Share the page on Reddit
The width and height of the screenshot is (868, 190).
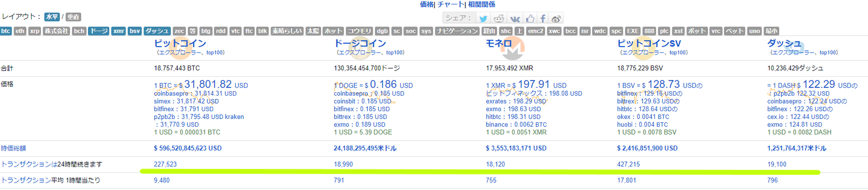(499, 19)
